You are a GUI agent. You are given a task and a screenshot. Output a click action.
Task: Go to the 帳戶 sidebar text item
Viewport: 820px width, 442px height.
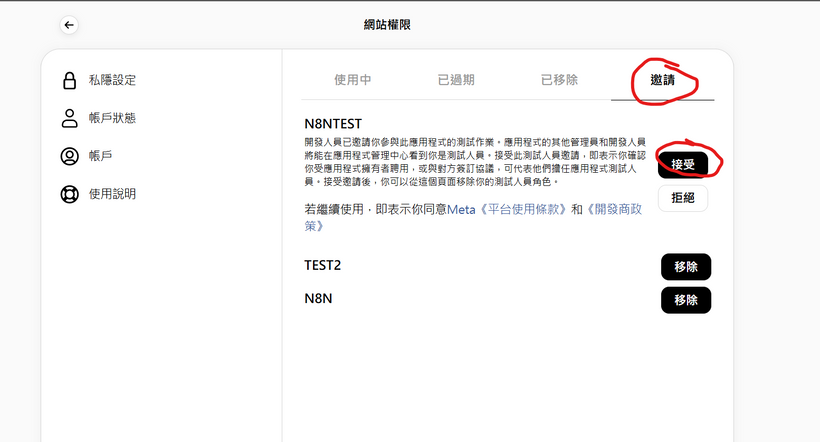tap(99, 156)
